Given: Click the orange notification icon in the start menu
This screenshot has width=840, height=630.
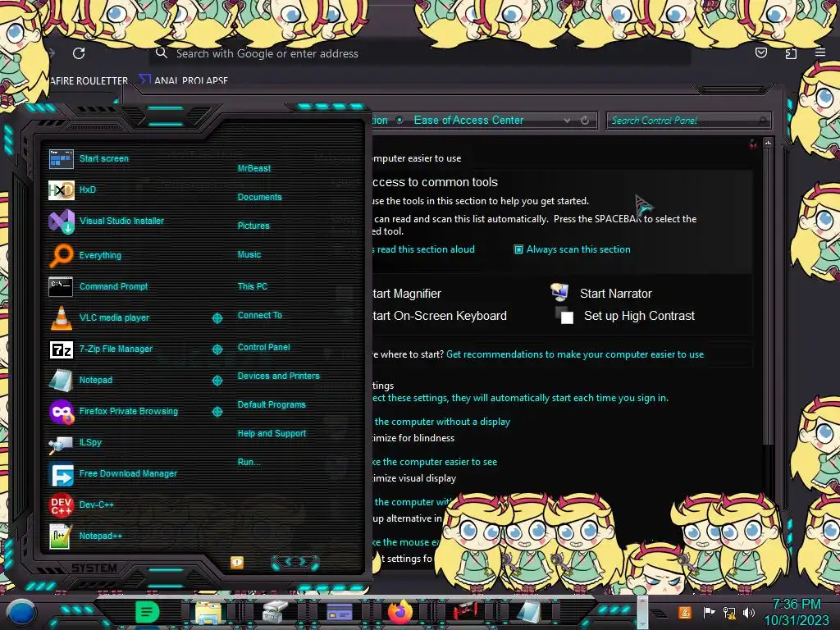Looking at the screenshot, I should (237, 562).
